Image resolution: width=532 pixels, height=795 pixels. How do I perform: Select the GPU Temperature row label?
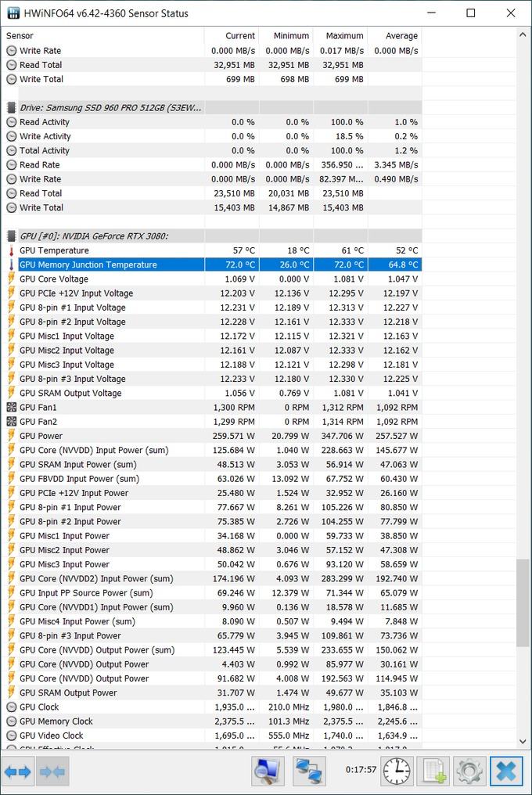pyautogui.click(x=54, y=250)
